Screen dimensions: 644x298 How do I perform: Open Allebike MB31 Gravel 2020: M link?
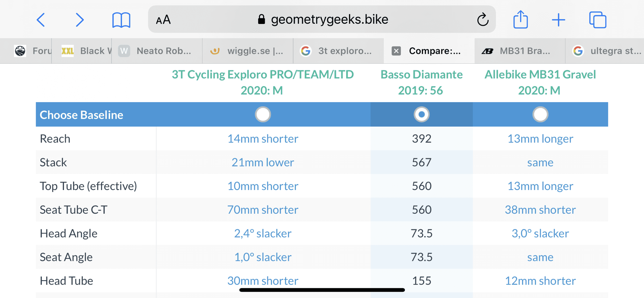540,82
